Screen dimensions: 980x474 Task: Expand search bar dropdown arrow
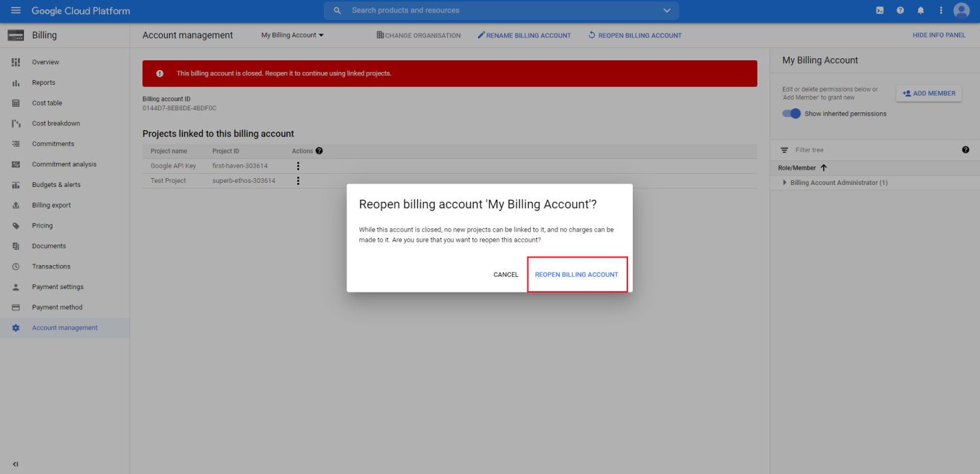pos(667,11)
